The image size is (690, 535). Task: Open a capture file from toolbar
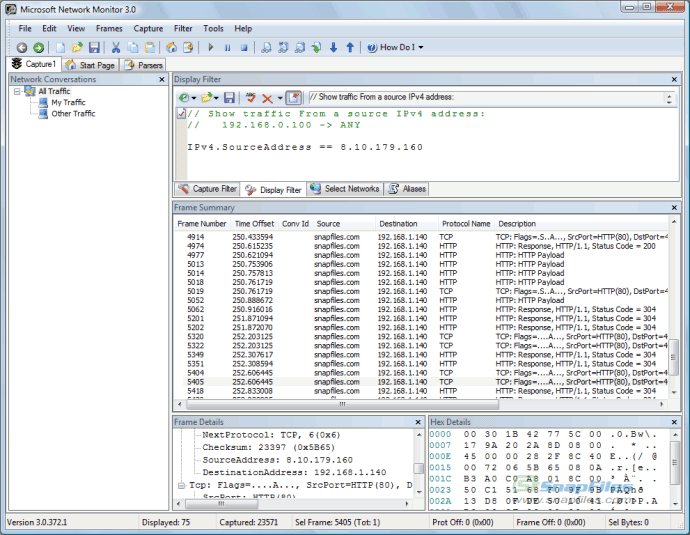point(77,48)
